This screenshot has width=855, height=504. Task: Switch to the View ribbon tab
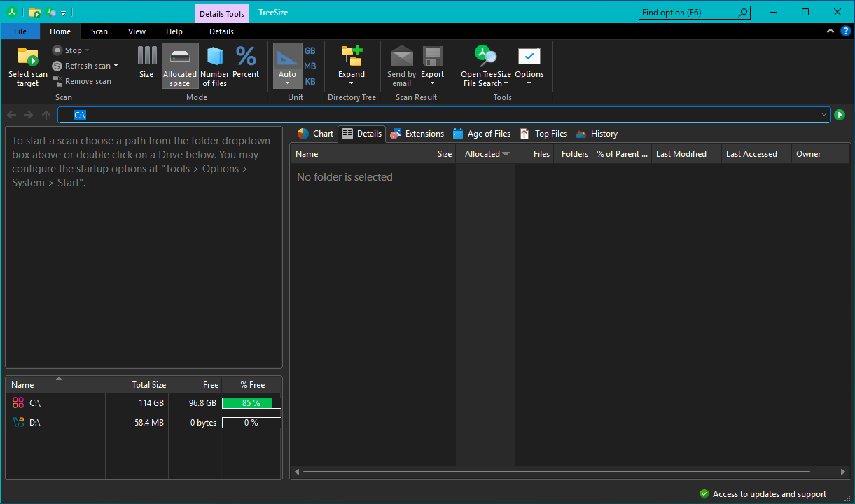[137, 31]
